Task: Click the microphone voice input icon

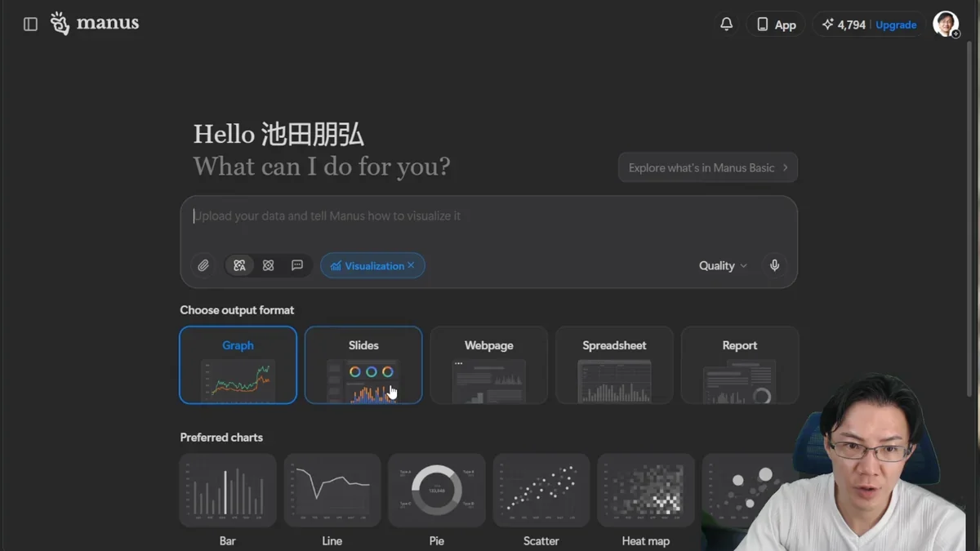Action: tap(775, 265)
